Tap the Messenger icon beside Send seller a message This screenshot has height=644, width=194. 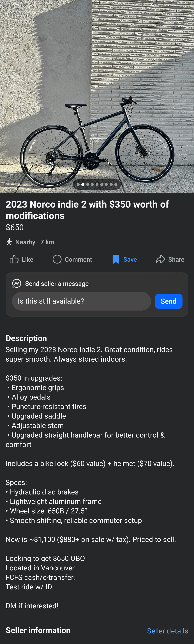[x=17, y=283]
